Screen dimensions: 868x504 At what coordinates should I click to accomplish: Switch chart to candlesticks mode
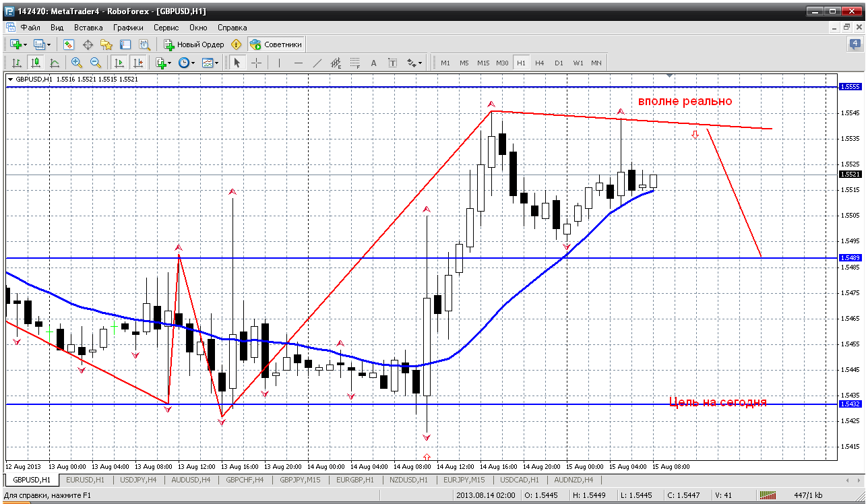coord(35,63)
